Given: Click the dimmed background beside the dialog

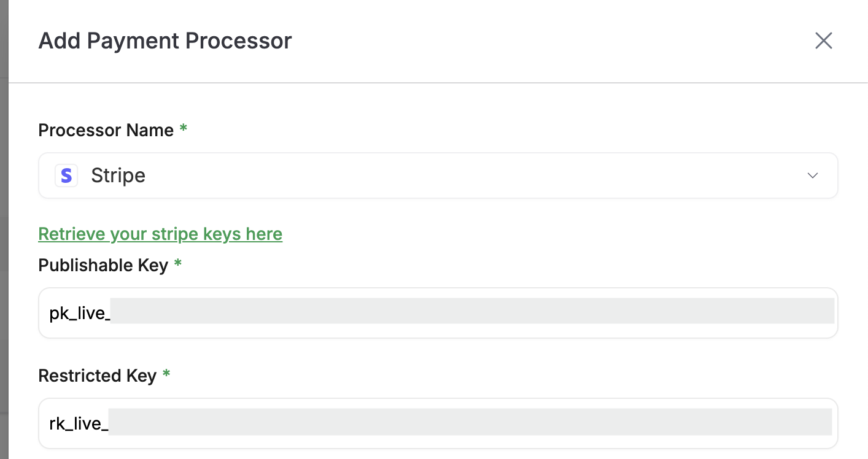Looking at the screenshot, I should (4, 245).
